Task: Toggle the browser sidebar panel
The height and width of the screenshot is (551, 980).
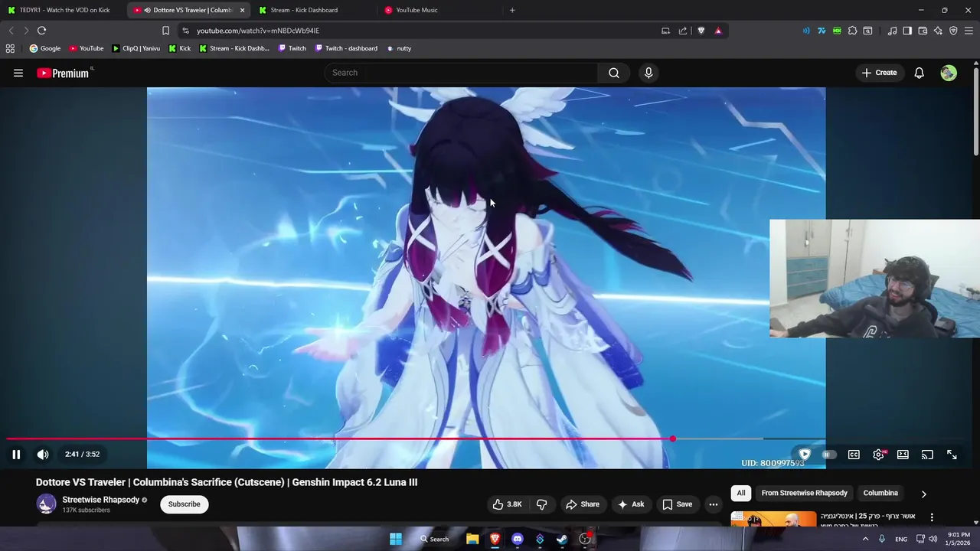Action: pyautogui.click(x=907, y=31)
